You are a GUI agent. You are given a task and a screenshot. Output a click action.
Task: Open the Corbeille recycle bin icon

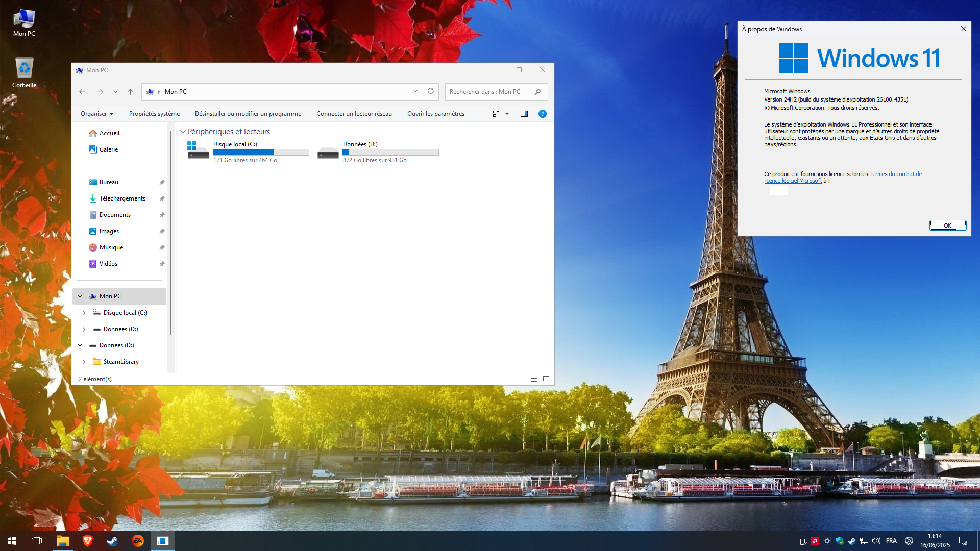tap(24, 72)
